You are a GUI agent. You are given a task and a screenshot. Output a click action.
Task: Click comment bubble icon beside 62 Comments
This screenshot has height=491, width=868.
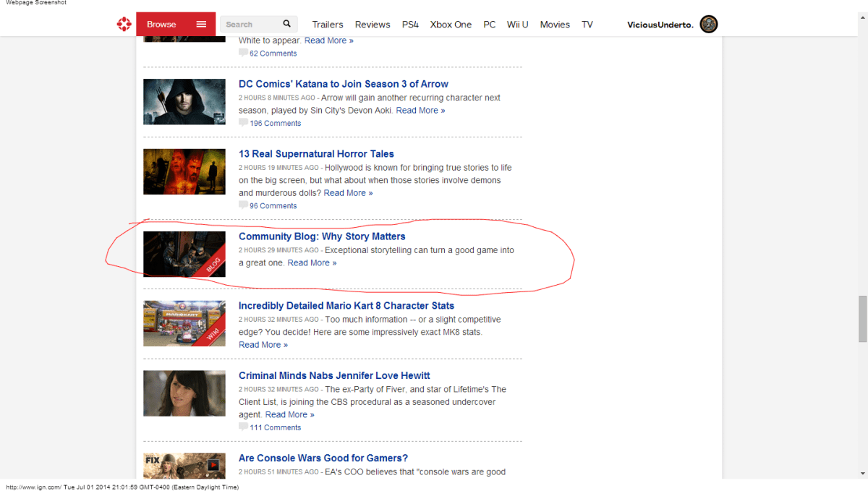coord(243,53)
